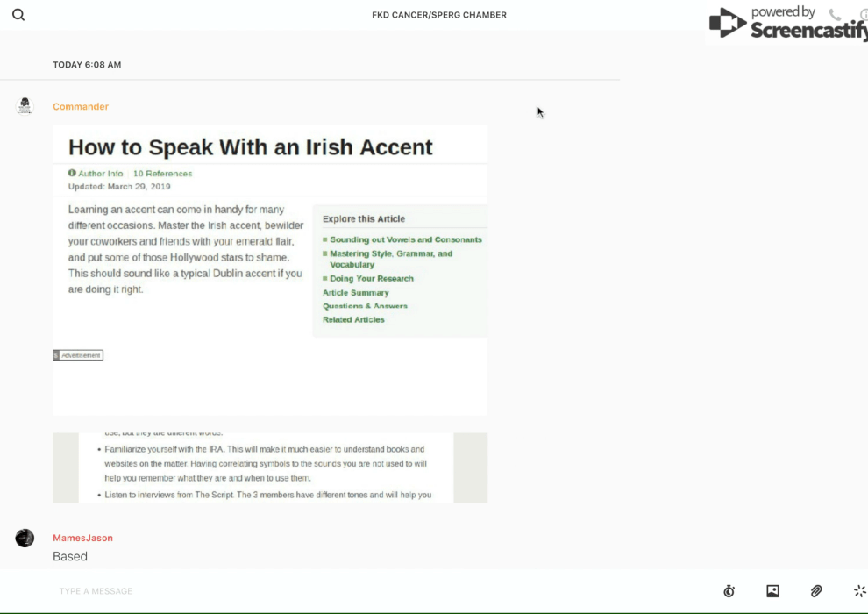The image size is (868, 614).
Task: Click "Explore this Article" box in the image
Action: [399, 272]
